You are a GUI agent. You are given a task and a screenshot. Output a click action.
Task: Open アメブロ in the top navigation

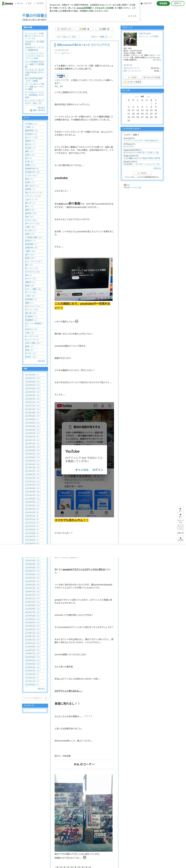coord(39,3)
